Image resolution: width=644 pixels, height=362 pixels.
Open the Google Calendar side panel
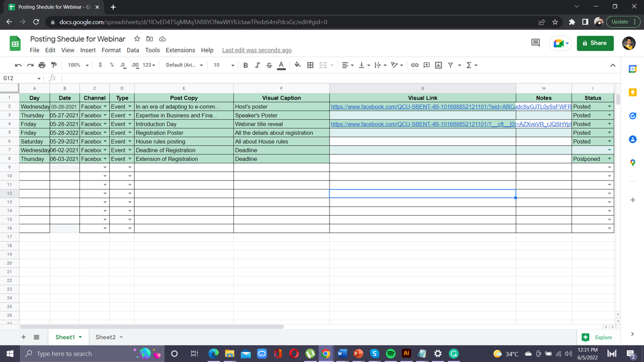(x=632, y=69)
